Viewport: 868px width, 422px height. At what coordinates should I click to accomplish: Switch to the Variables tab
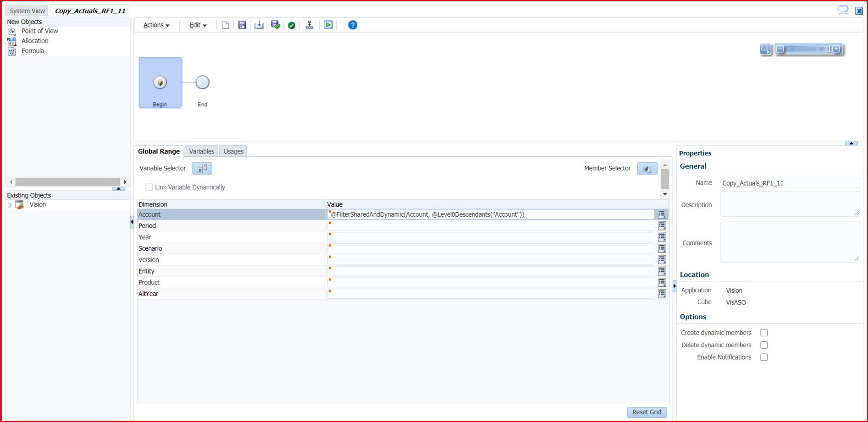point(201,151)
